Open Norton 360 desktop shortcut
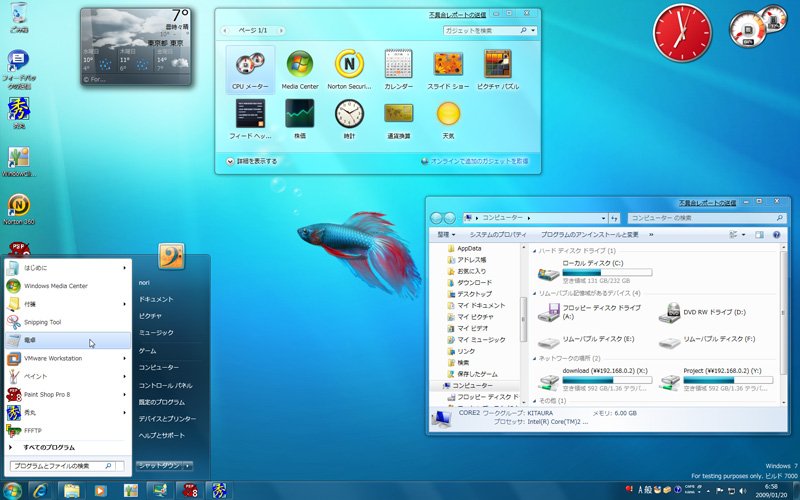800x500 pixels. 19,209
